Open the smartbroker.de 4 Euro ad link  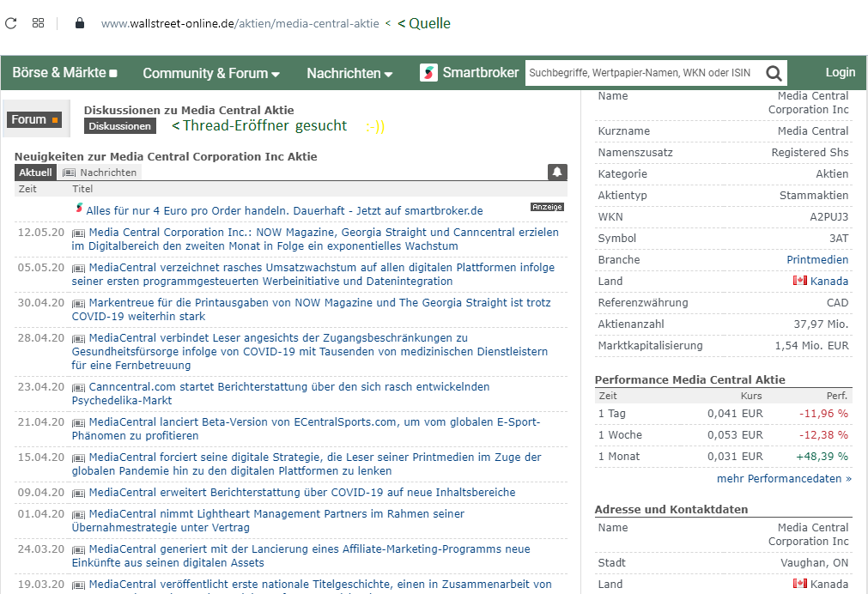point(284,211)
